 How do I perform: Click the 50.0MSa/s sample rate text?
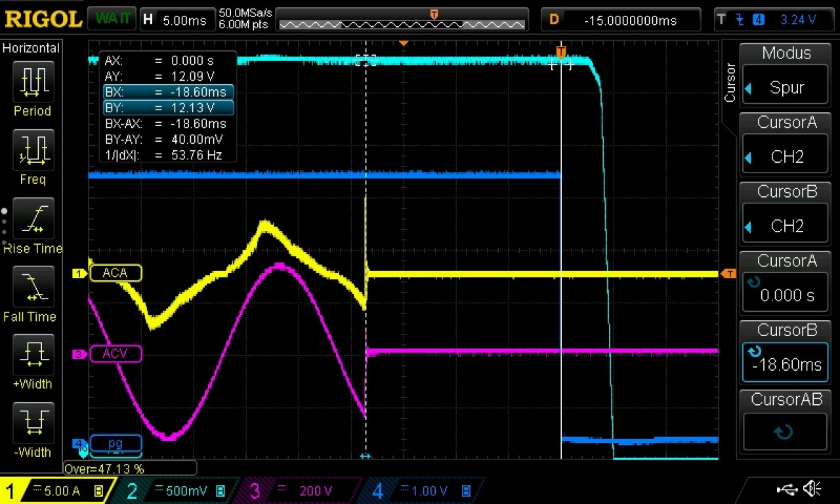(245, 13)
